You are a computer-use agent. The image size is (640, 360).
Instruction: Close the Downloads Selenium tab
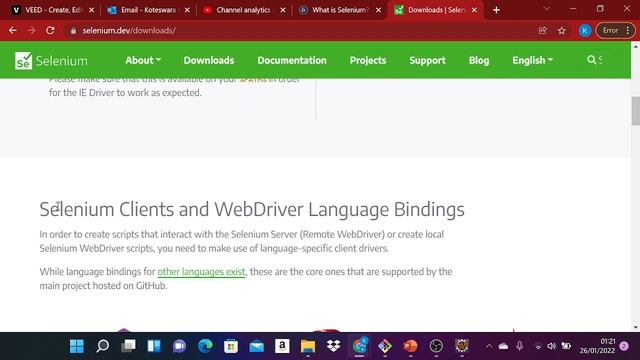click(x=474, y=10)
